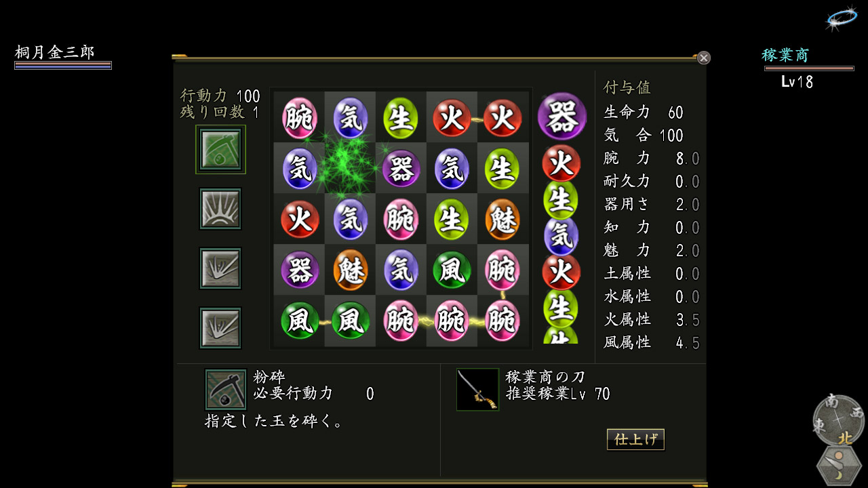Select the bottom skill icon in left column
Screen dimensions: 868x488
[x=220, y=328]
